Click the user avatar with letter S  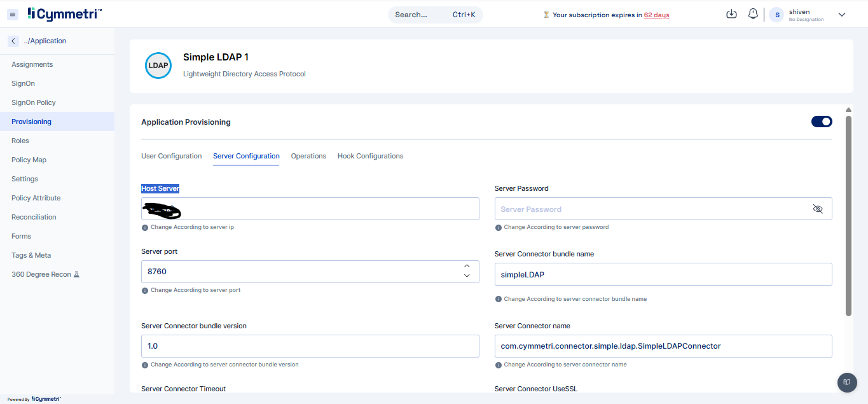click(x=776, y=15)
